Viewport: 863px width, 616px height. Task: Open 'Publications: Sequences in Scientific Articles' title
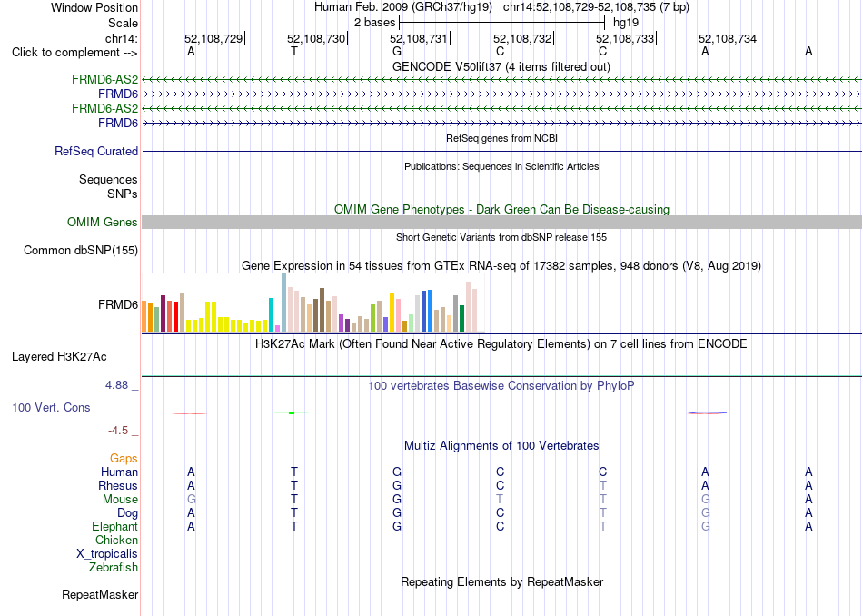[501, 166]
